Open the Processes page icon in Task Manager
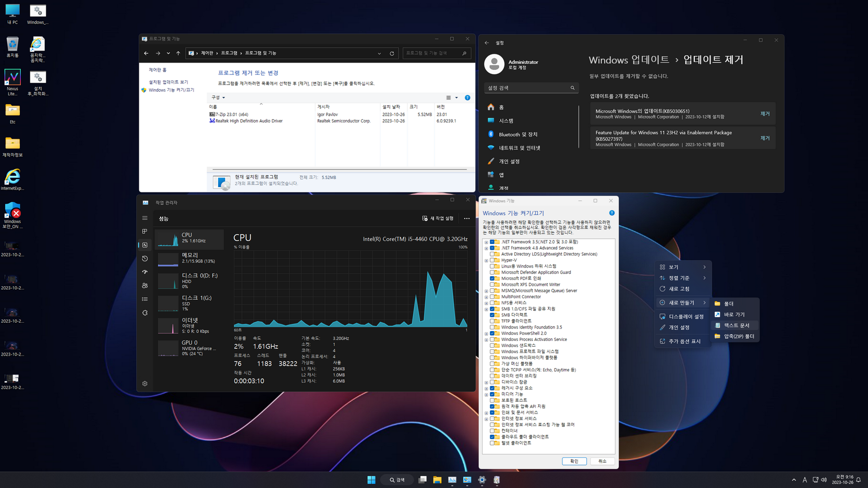 (x=145, y=231)
